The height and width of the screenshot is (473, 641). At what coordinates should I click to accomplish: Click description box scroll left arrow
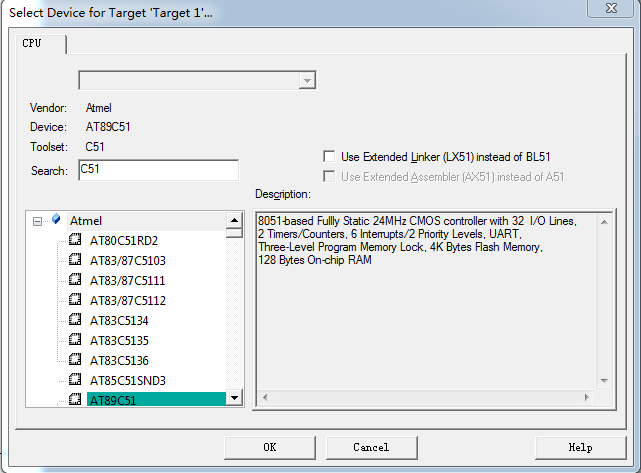click(x=265, y=397)
